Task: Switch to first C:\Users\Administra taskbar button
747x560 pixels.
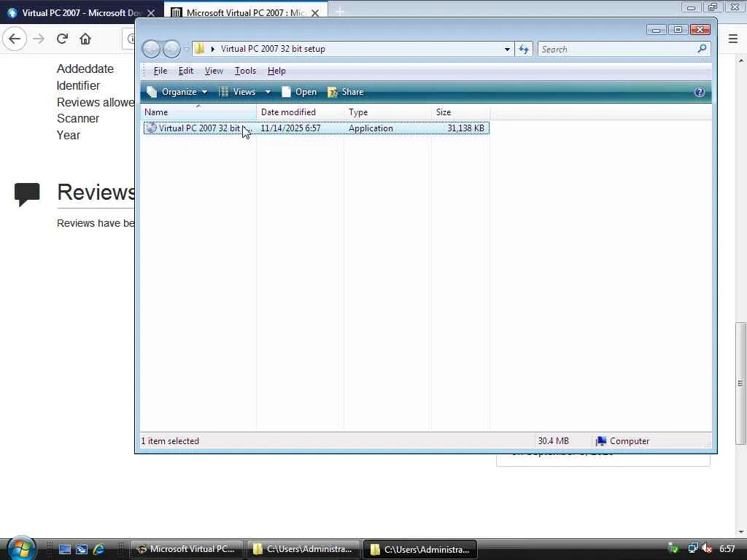Action: click(x=303, y=549)
